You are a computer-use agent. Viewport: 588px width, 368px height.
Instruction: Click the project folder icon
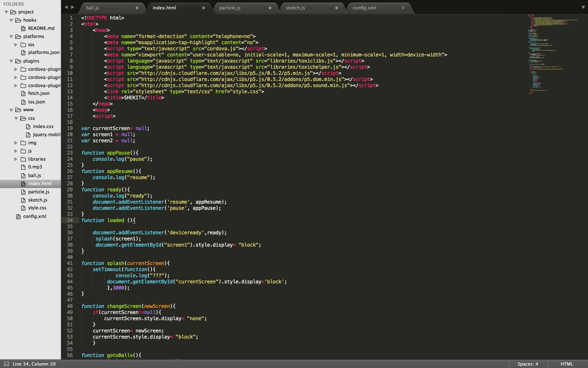13,12
